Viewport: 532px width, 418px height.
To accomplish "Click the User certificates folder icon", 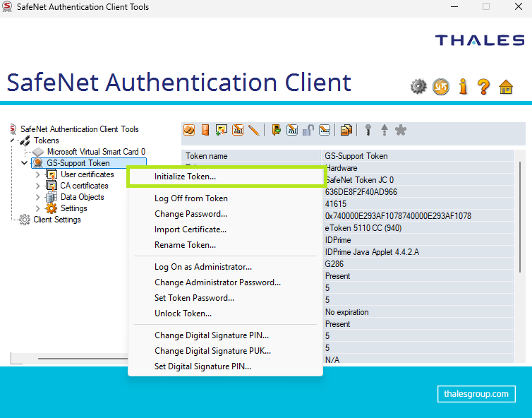I will (52, 174).
